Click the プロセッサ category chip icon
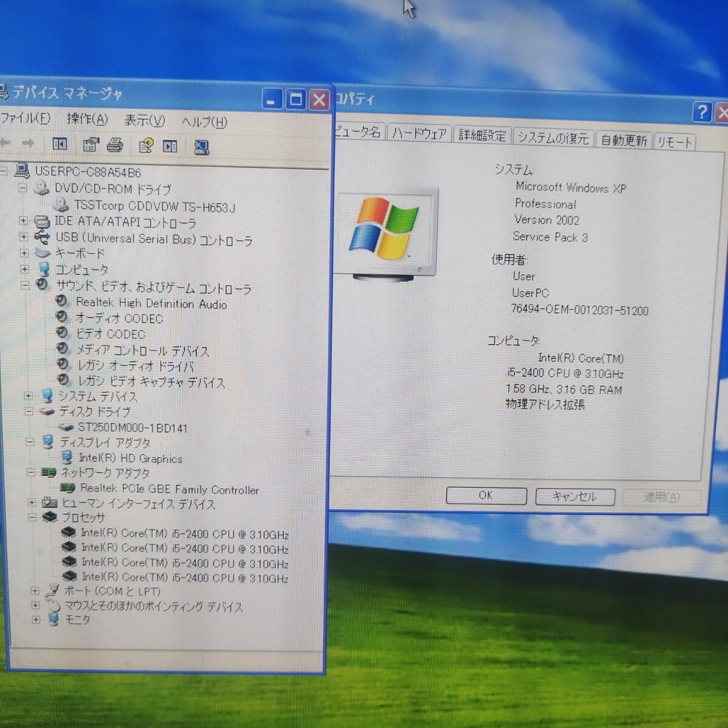Screen dimensions: 728x728 (50, 517)
